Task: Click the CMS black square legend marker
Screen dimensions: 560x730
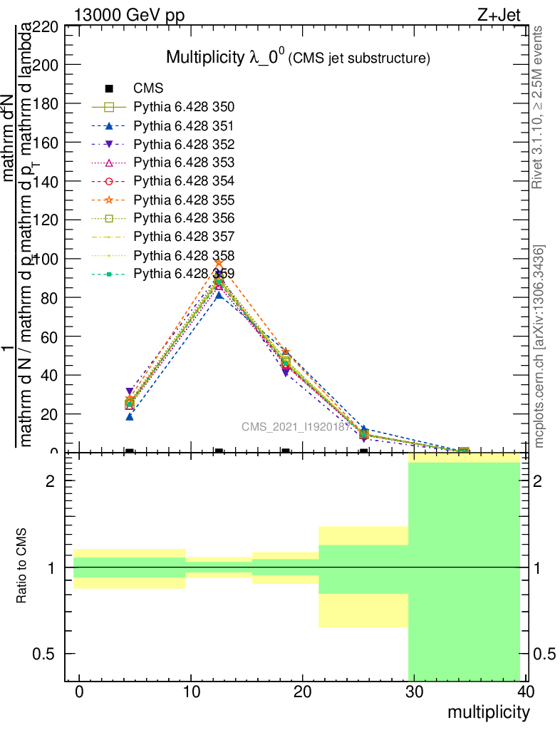Action: [109, 88]
